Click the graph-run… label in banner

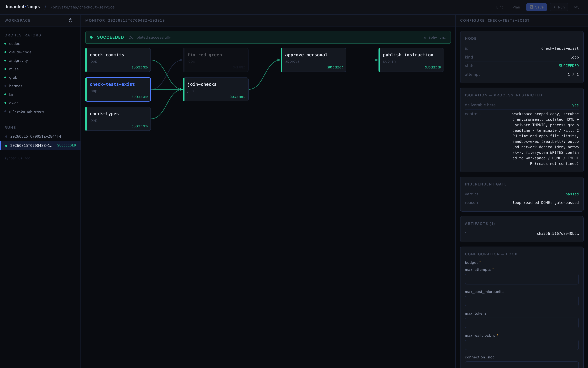[435, 38]
